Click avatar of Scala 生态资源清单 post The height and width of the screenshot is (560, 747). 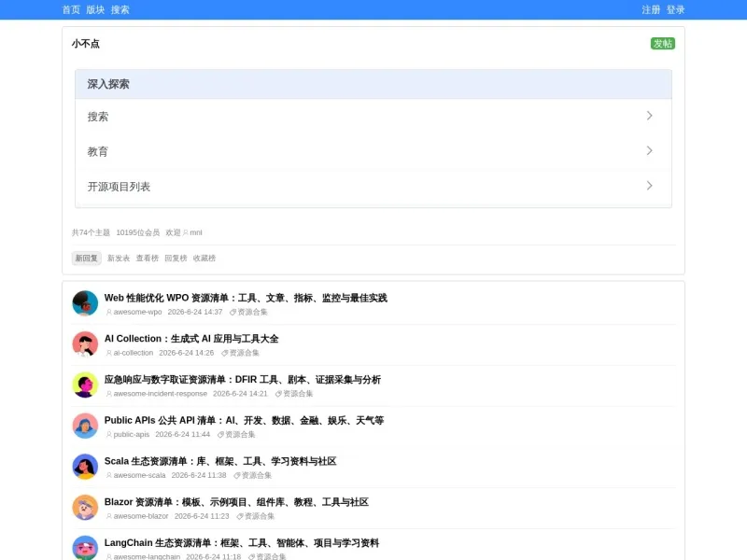(85, 467)
